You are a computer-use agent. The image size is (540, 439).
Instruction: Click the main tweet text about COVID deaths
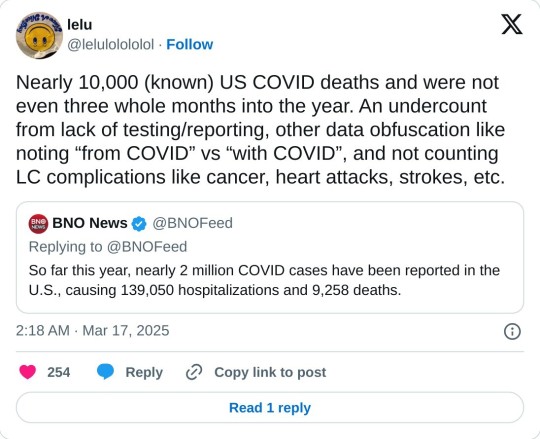tap(260, 130)
